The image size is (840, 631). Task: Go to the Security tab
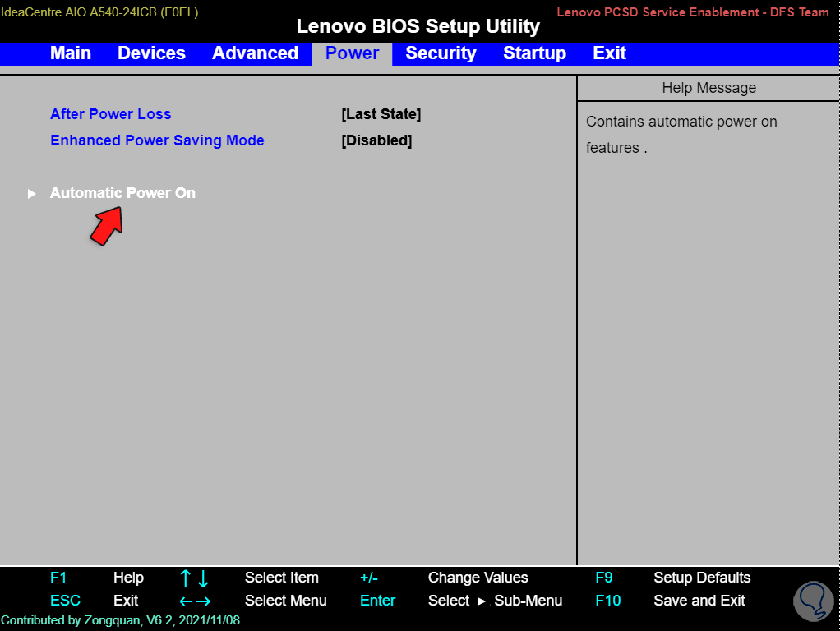tap(441, 53)
